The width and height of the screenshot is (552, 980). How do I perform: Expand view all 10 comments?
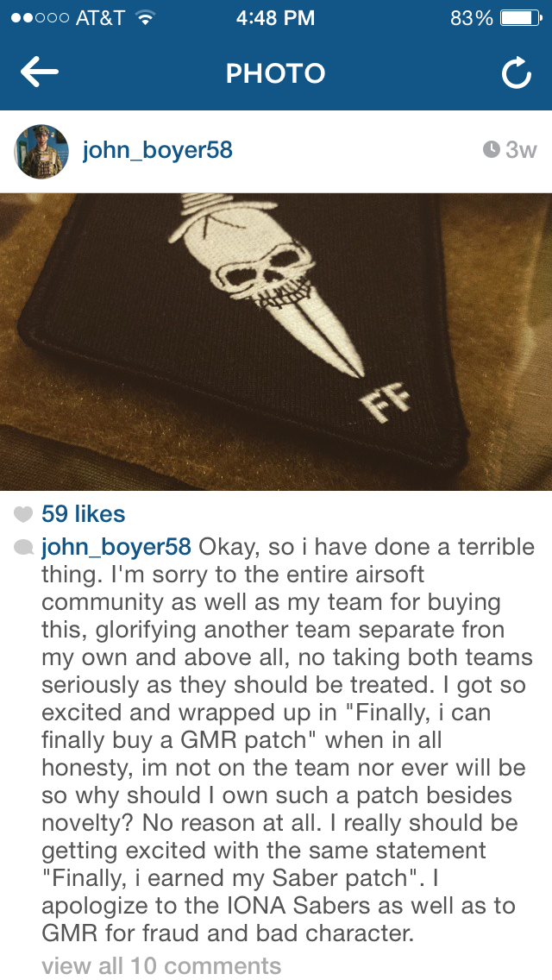tap(161, 965)
